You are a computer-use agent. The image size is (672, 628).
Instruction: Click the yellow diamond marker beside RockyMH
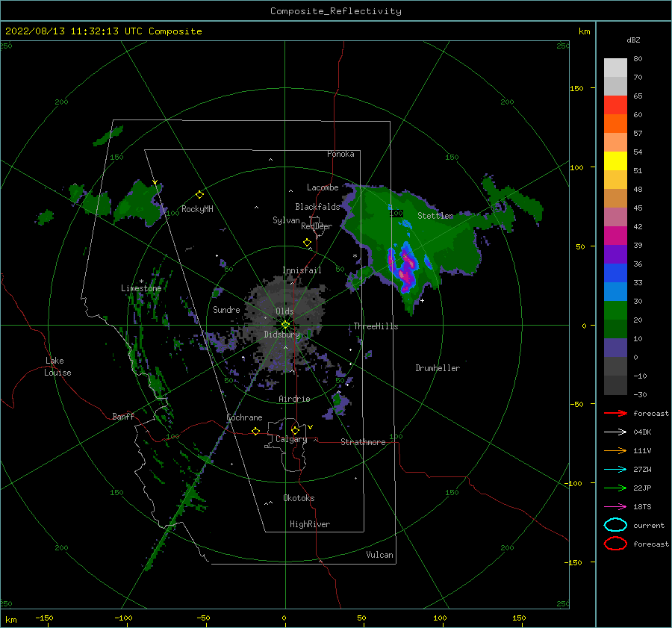[x=199, y=195]
